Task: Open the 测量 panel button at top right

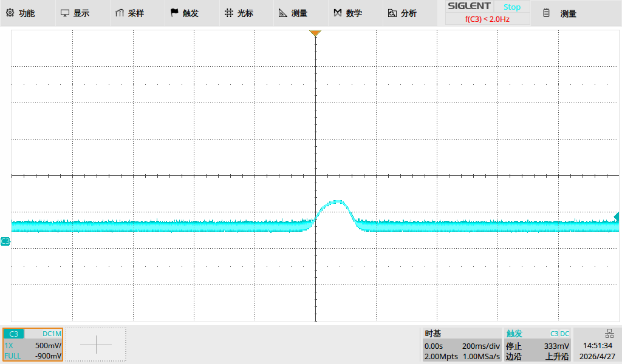Action: point(576,13)
